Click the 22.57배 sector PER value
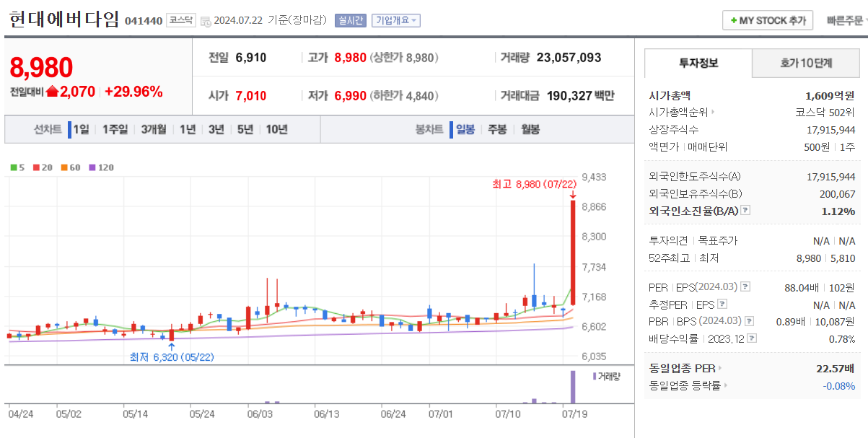Image resolution: width=868 pixels, height=438 pixels. click(836, 368)
